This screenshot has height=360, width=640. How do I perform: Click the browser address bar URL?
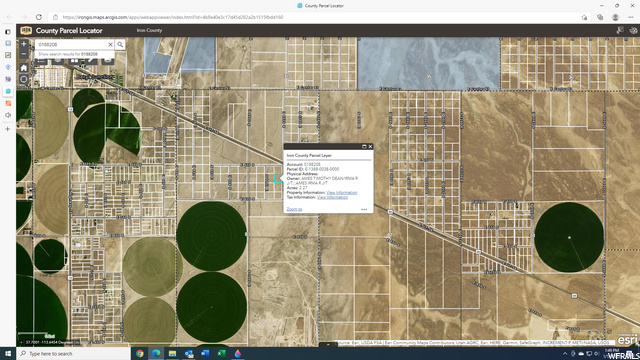coord(173,17)
